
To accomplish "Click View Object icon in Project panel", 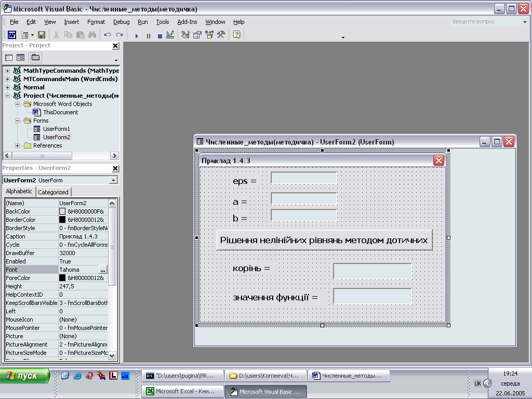I will pos(20,58).
